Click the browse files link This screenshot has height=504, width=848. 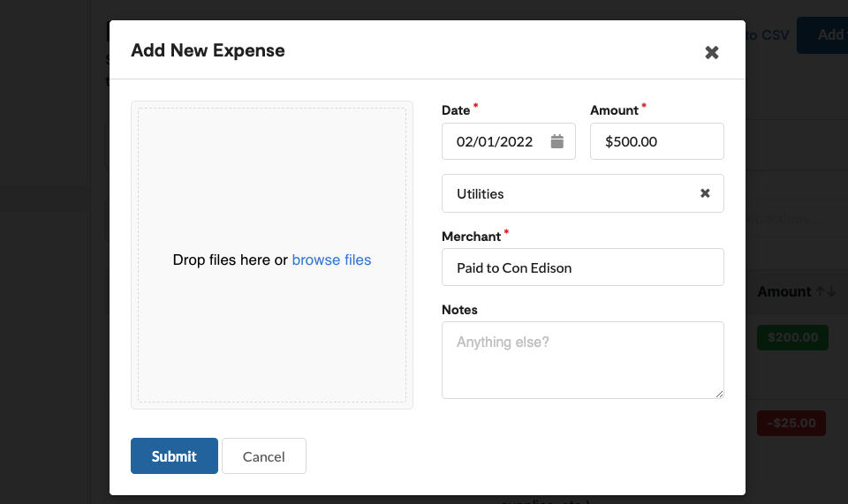click(331, 260)
